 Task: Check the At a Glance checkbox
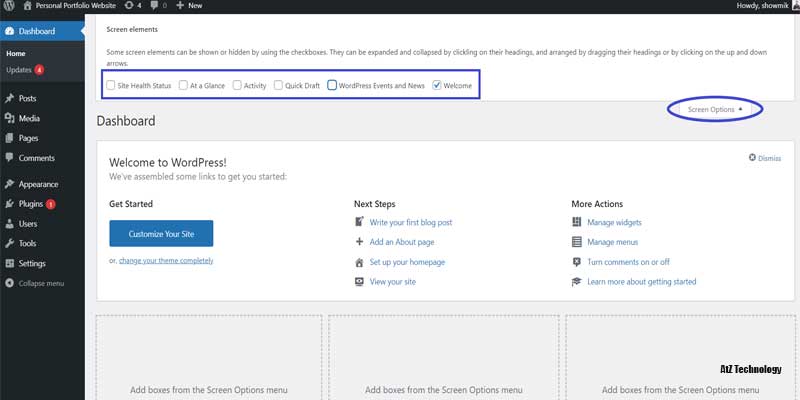click(183, 85)
